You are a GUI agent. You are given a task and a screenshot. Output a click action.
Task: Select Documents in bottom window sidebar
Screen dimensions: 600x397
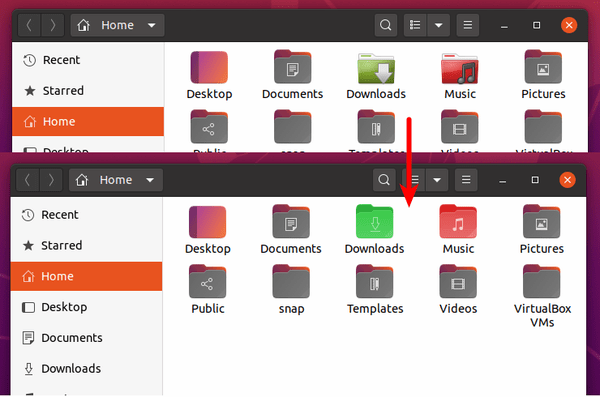(86, 338)
